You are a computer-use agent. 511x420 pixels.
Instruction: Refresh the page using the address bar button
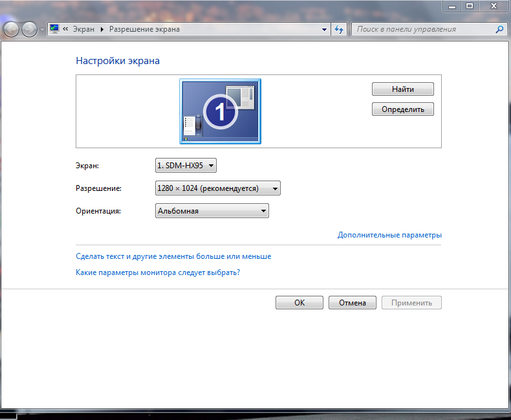339,29
